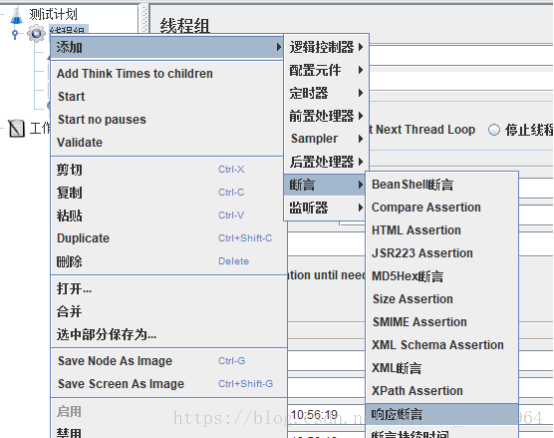This screenshot has width=554, height=438.
Task: Expand 前置处理器 submenu
Action: [x=326, y=116]
